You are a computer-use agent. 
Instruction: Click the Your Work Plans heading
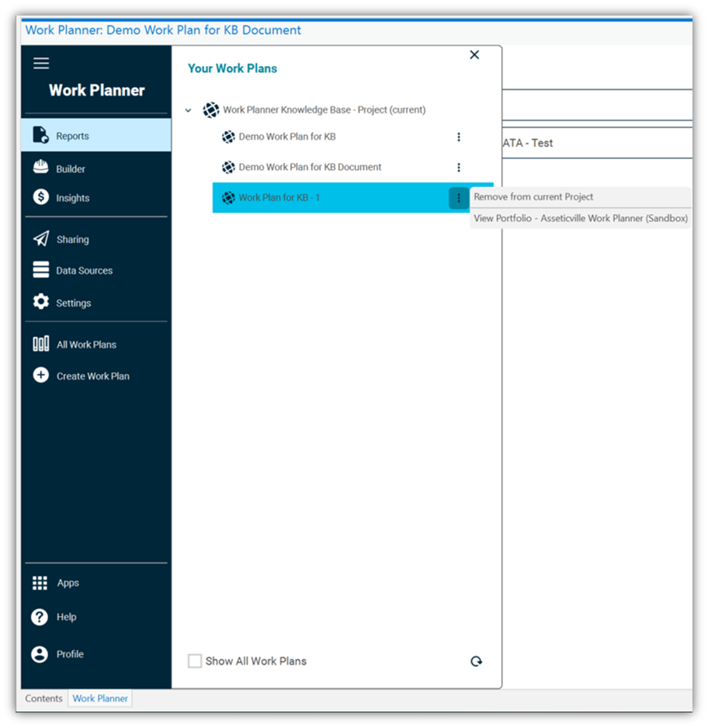pyautogui.click(x=232, y=68)
